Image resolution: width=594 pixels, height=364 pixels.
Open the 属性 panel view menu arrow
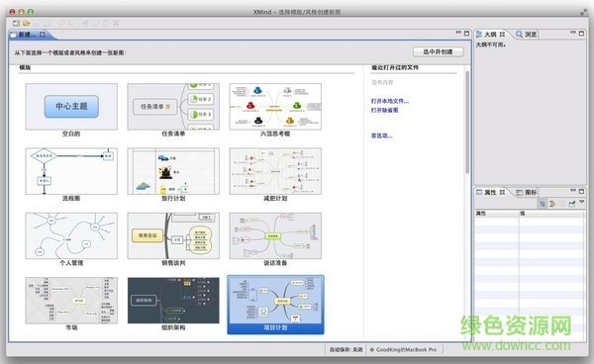582,202
